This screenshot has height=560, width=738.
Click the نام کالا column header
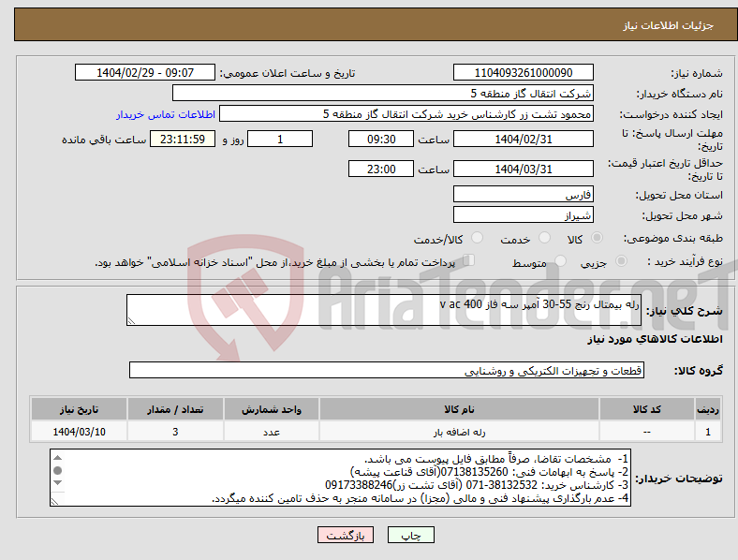point(459,409)
